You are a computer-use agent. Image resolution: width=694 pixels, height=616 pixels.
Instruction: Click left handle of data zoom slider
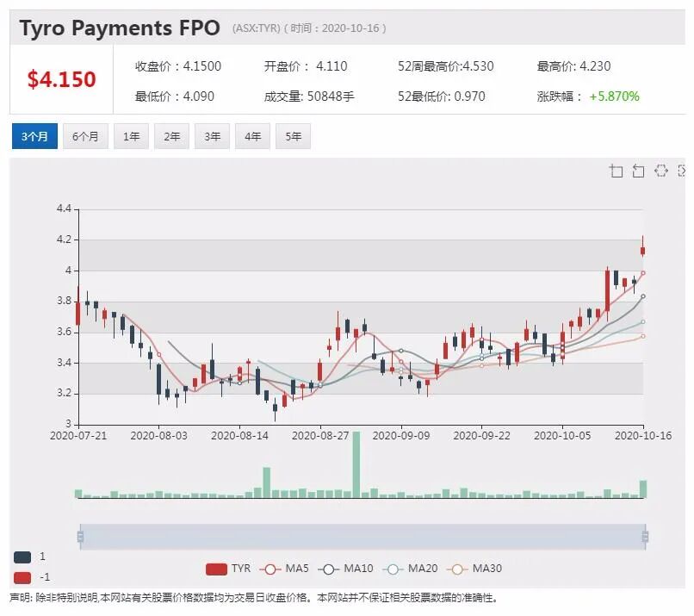[80, 537]
